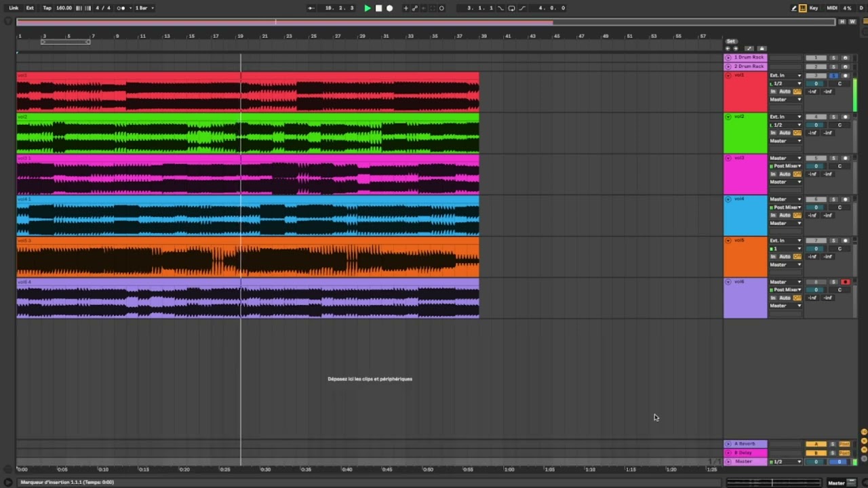Solo the vol2 track
This screenshot has width=868, height=488.
(x=834, y=117)
